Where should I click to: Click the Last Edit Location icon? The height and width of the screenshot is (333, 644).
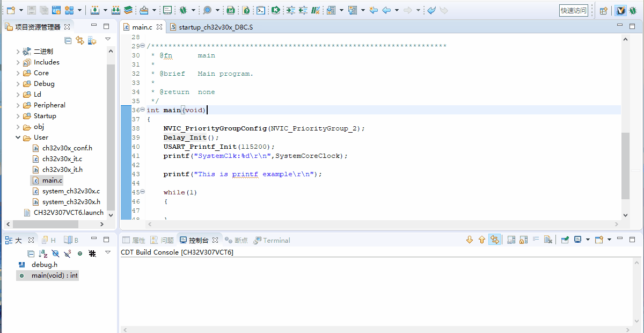(374, 10)
